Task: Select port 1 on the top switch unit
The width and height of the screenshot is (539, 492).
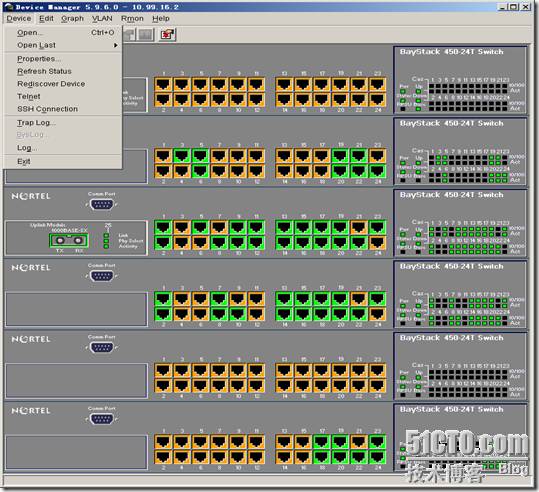Action: (x=163, y=84)
